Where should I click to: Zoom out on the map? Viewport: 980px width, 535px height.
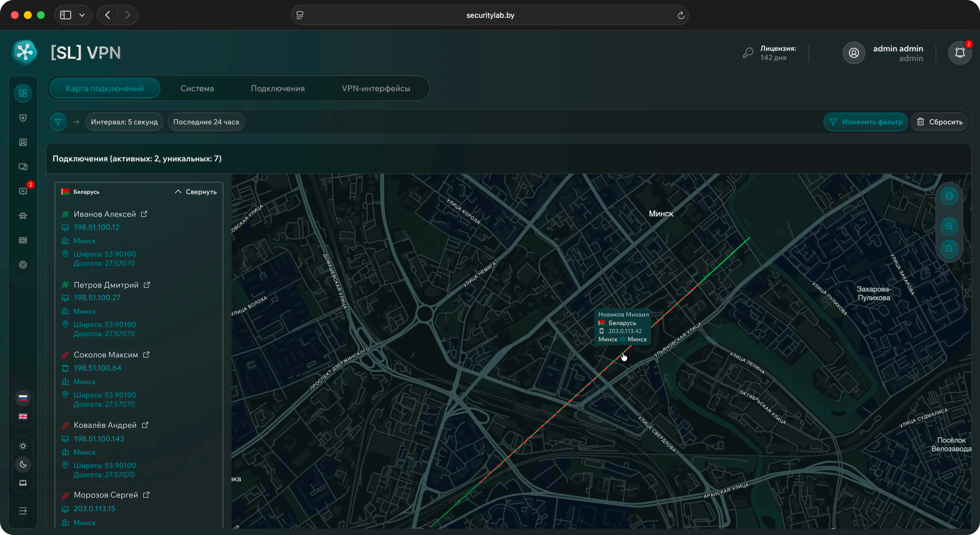pyautogui.click(x=950, y=249)
